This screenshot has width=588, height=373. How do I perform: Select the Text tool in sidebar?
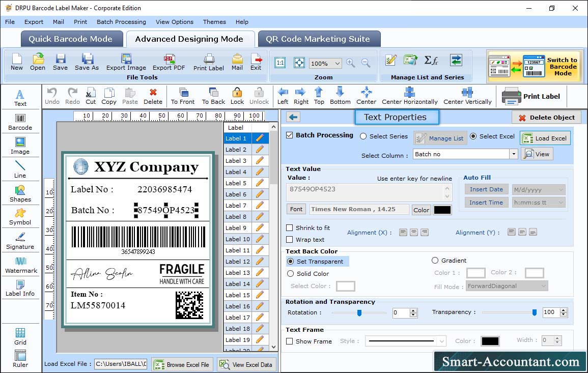pyautogui.click(x=20, y=98)
